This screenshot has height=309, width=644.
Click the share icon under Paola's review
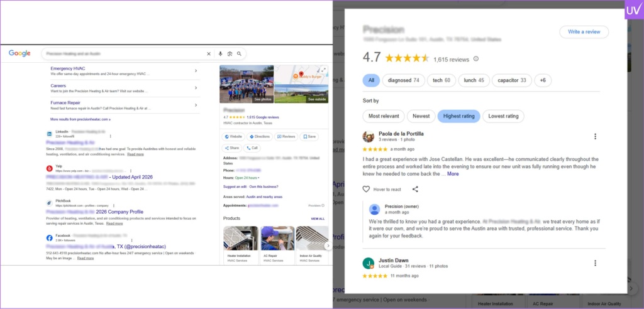click(x=415, y=189)
